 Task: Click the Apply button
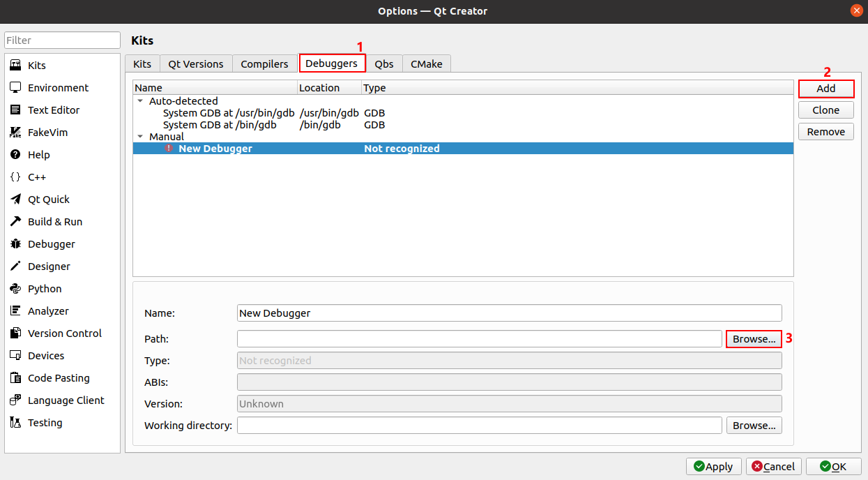(714, 467)
